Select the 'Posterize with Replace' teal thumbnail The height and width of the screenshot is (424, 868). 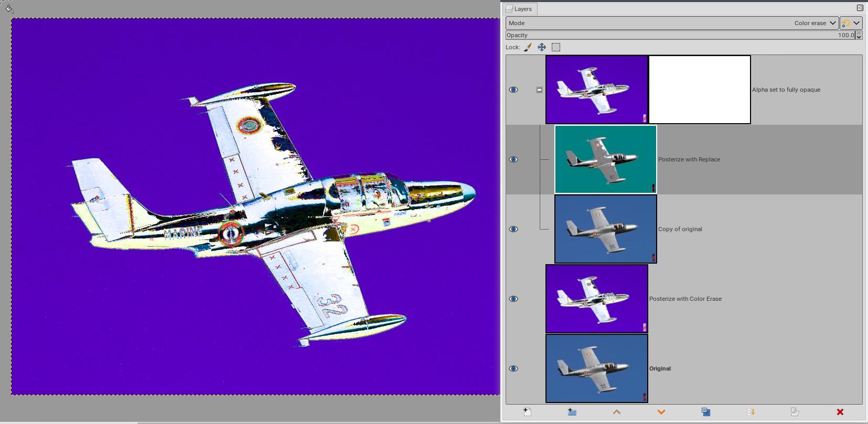[606, 159]
